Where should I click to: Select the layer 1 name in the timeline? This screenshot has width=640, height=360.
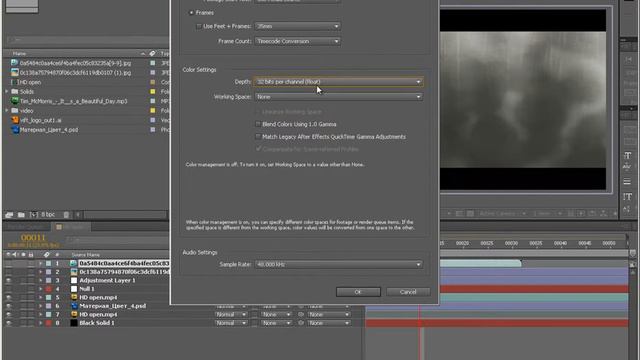tap(124, 264)
